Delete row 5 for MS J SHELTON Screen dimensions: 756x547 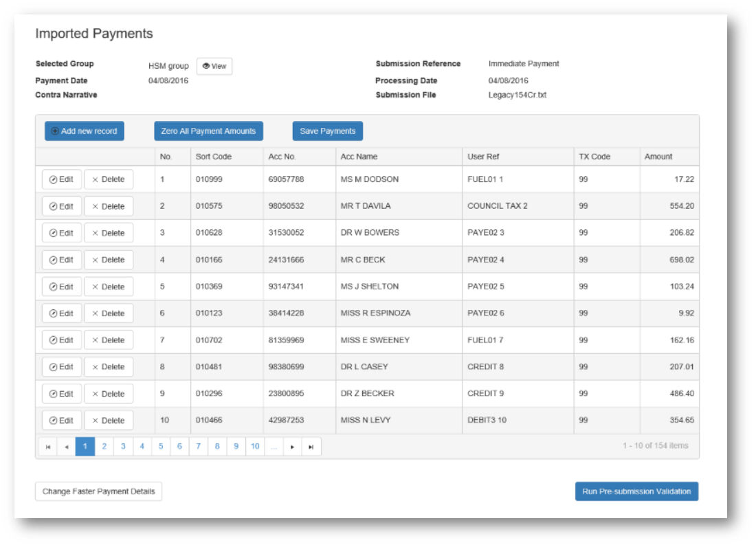coord(109,287)
